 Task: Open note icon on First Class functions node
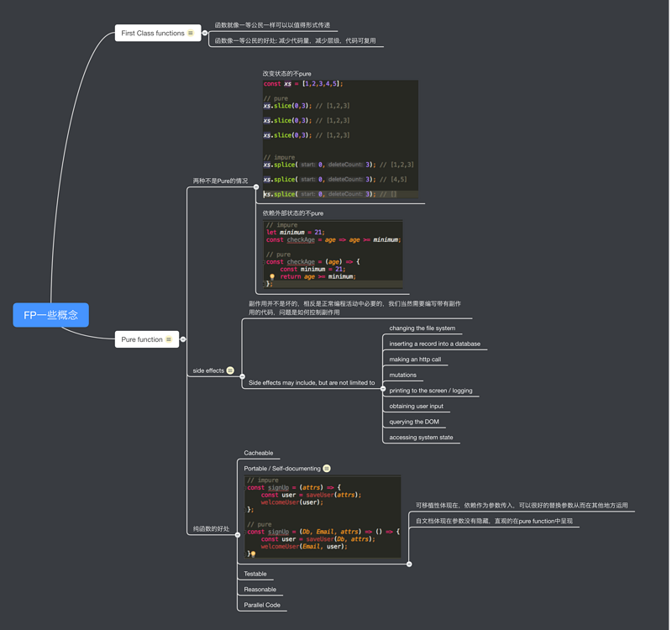[191, 33]
